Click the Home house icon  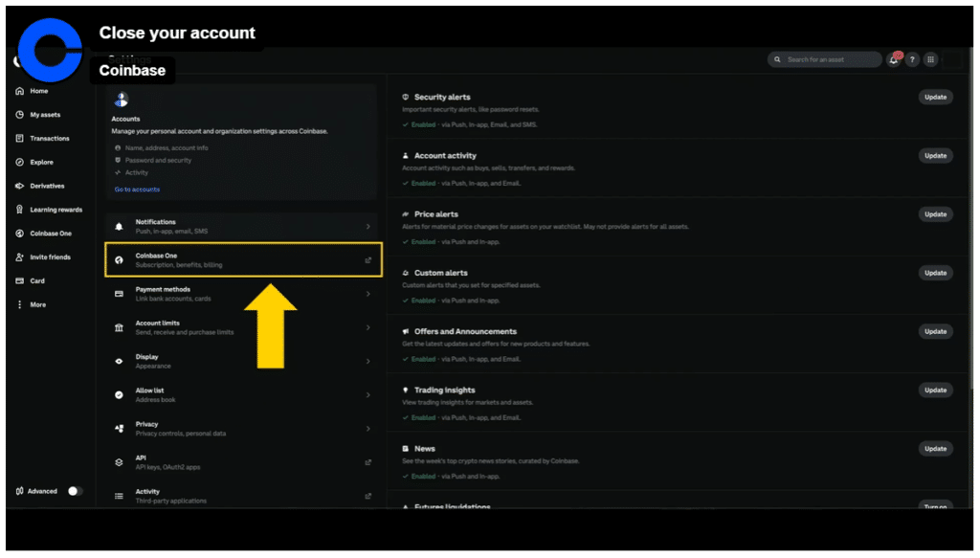[x=19, y=91]
